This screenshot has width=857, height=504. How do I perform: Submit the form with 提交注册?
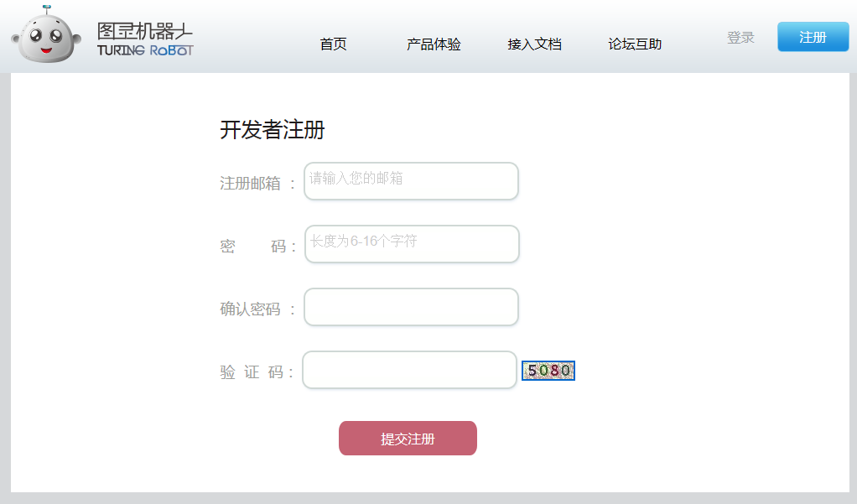(408, 439)
